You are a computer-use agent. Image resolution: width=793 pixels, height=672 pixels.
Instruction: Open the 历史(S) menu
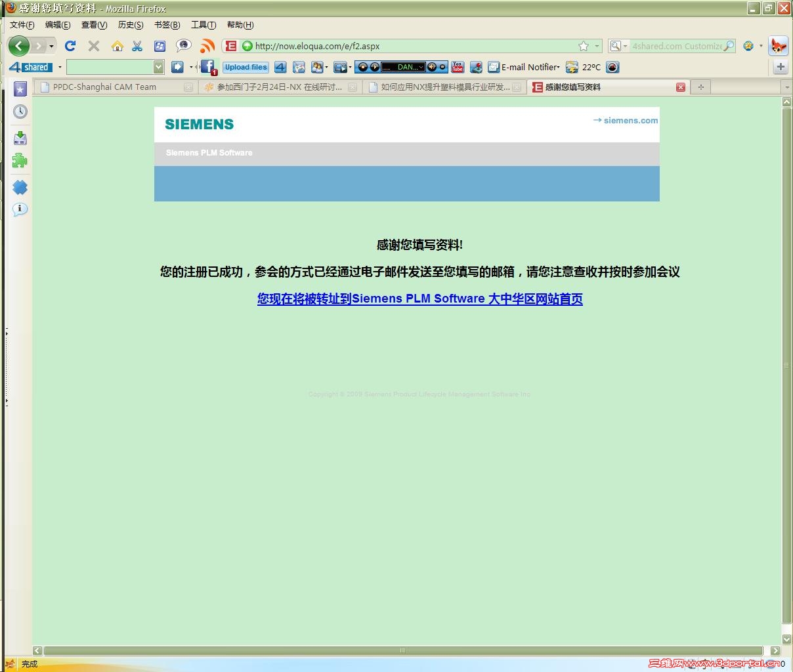click(131, 25)
